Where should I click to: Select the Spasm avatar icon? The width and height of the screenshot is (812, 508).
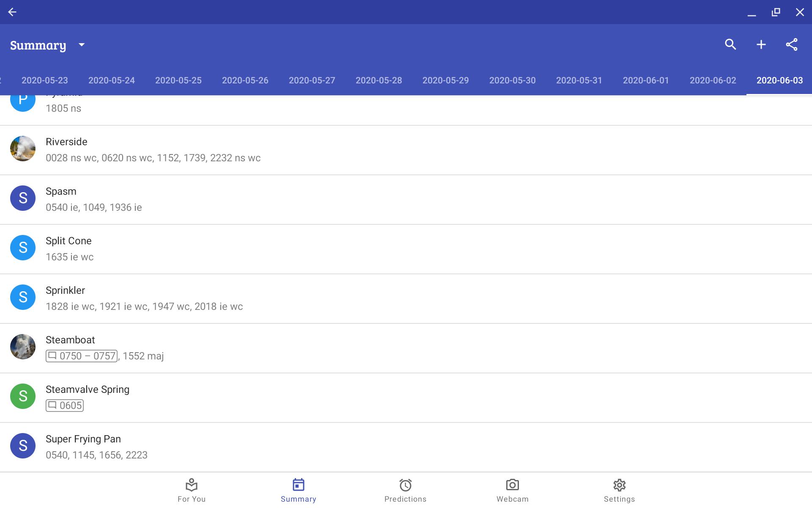pos(23,198)
